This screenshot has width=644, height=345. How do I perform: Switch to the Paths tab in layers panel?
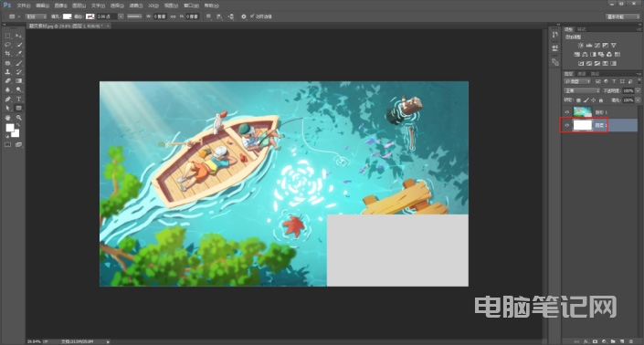(x=595, y=73)
